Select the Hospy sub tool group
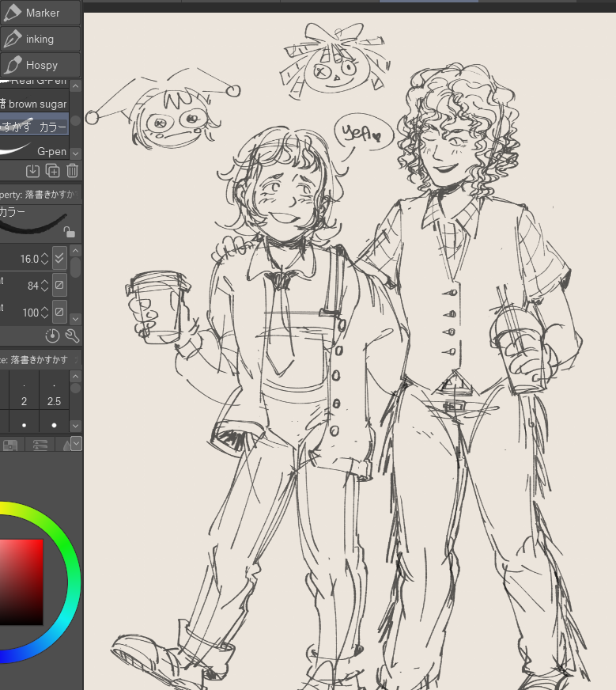 (x=40, y=65)
